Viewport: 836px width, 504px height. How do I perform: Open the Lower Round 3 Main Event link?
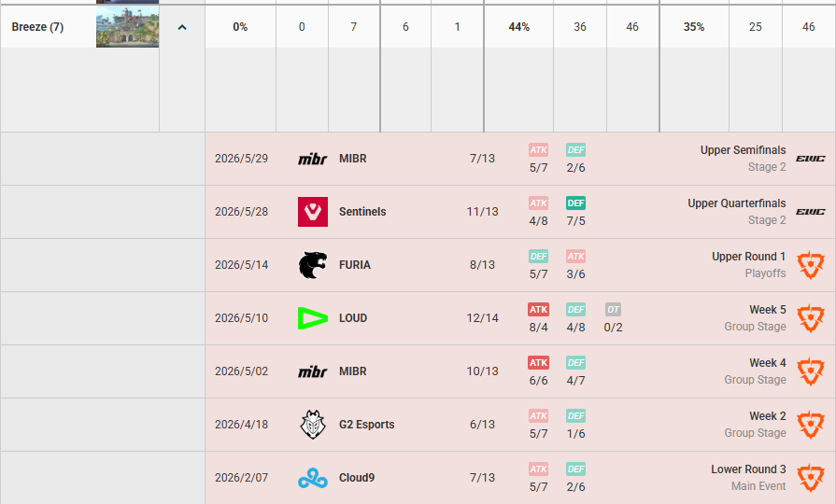(x=748, y=477)
